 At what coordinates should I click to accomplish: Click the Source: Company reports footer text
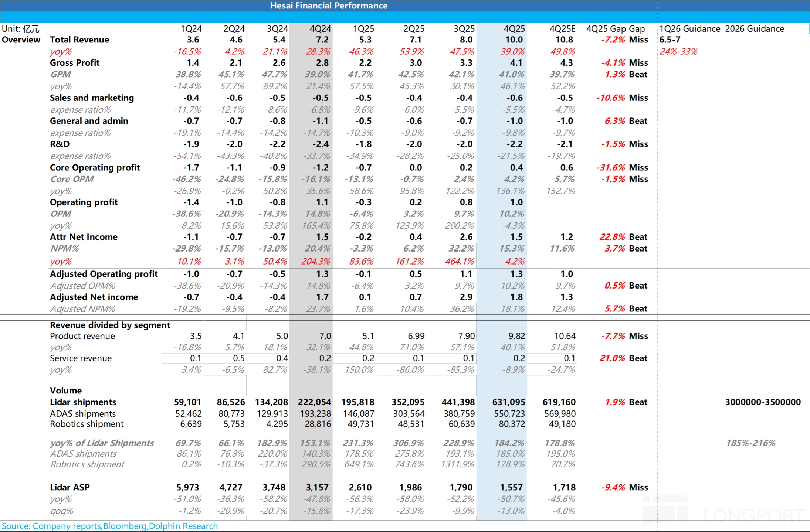tap(109, 526)
